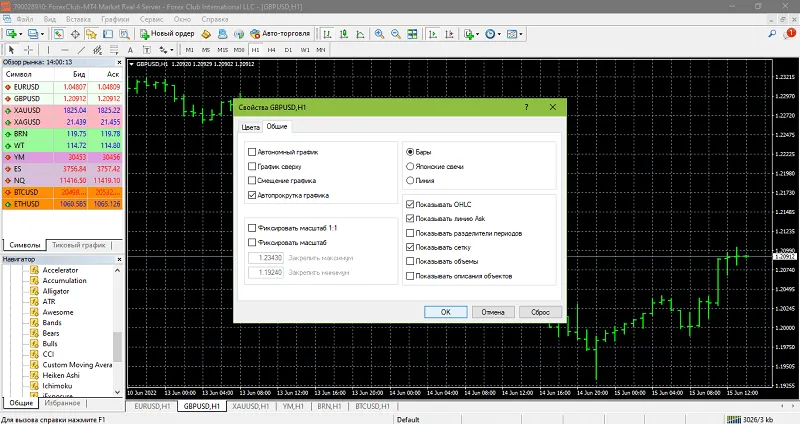Select the horizontal line drawing tool
800x424 pixels.
pyautogui.click(x=65, y=49)
